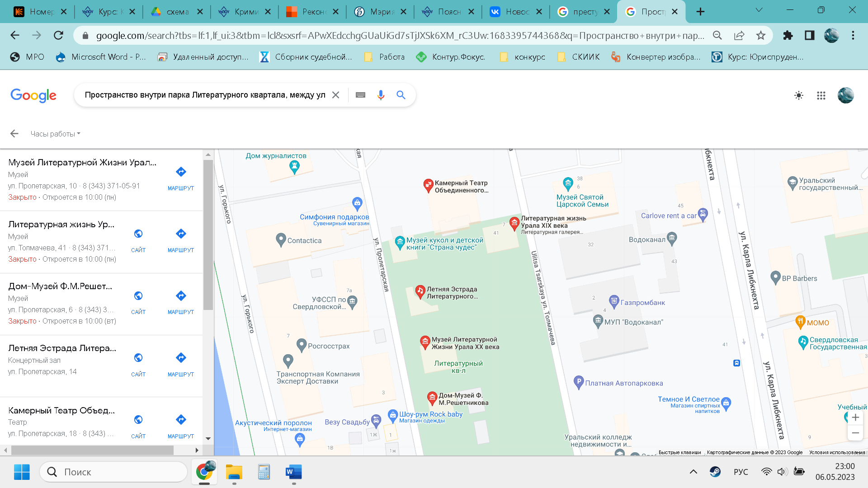Click Камерный Театр red map marker
This screenshot has width=868, height=488.
[x=428, y=185]
